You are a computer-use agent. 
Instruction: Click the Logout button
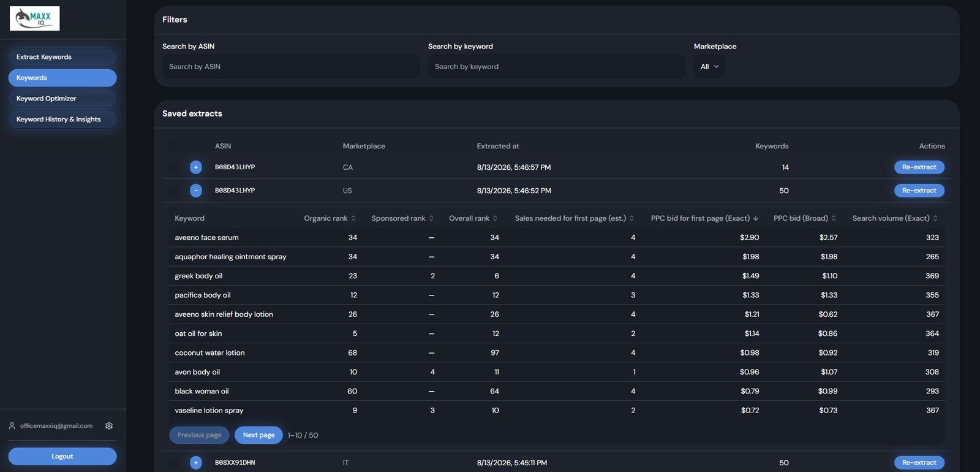(62, 457)
